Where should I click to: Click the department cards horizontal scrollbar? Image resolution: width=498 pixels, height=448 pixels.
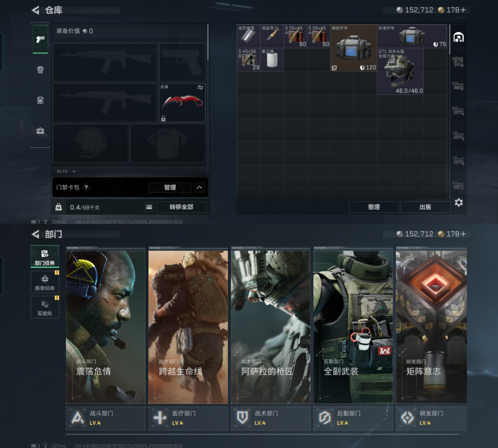coord(262,433)
